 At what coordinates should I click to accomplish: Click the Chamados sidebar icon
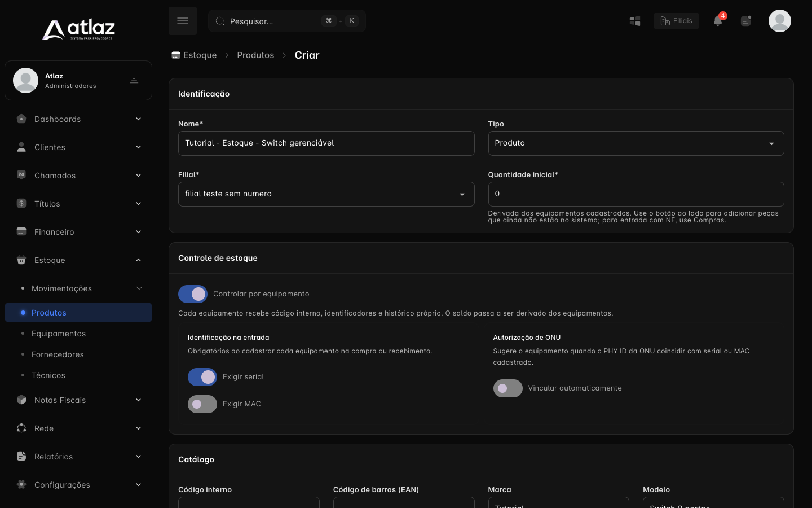pos(21,175)
